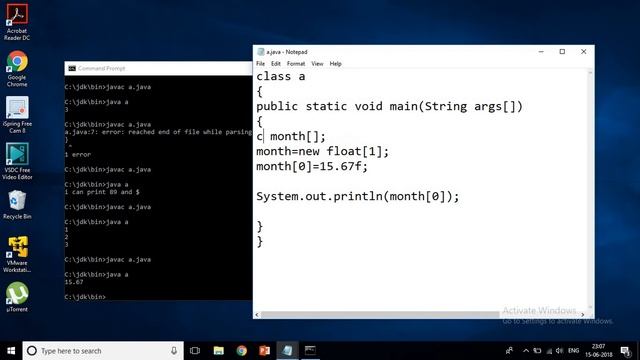Click the '1 error' line in Command Prompt
640x360 pixels.
coord(78,155)
